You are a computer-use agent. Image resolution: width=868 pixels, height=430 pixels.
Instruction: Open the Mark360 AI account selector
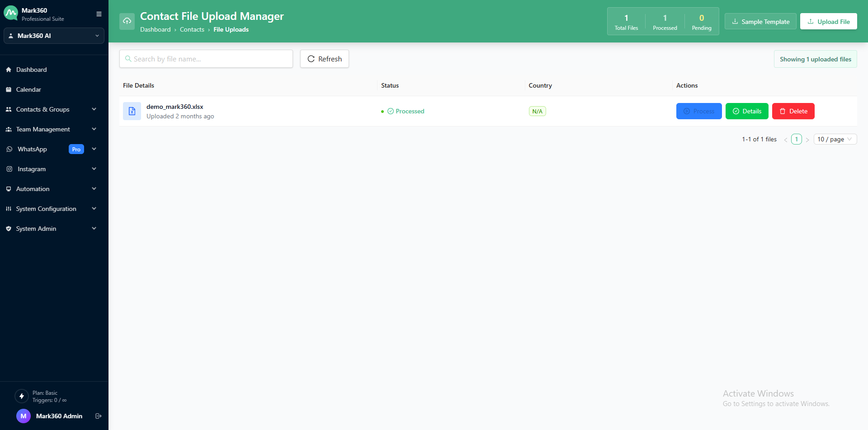click(54, 36)
